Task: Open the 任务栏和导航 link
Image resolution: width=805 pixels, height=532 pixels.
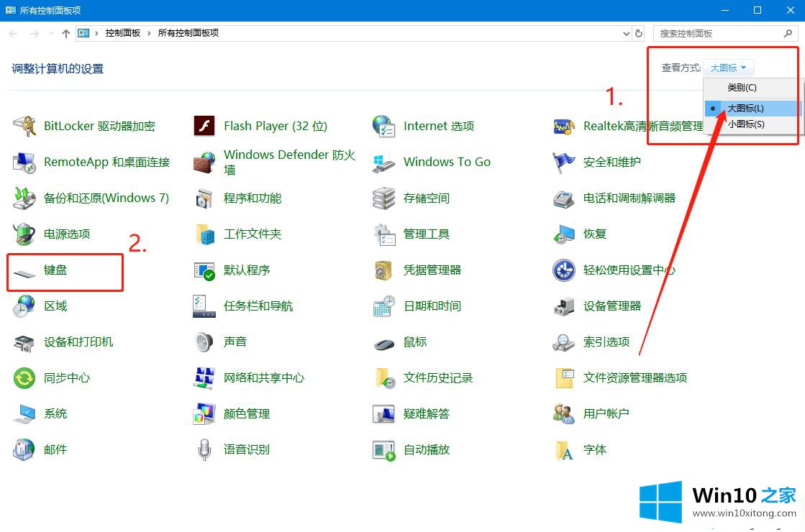Action: click(x=258, y=306)
